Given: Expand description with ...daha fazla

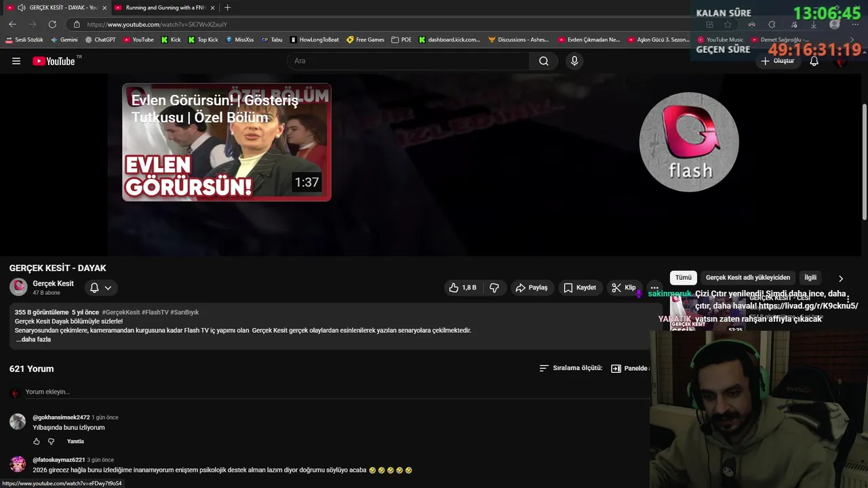Looking at the screenshot, I should coord(33,340).
